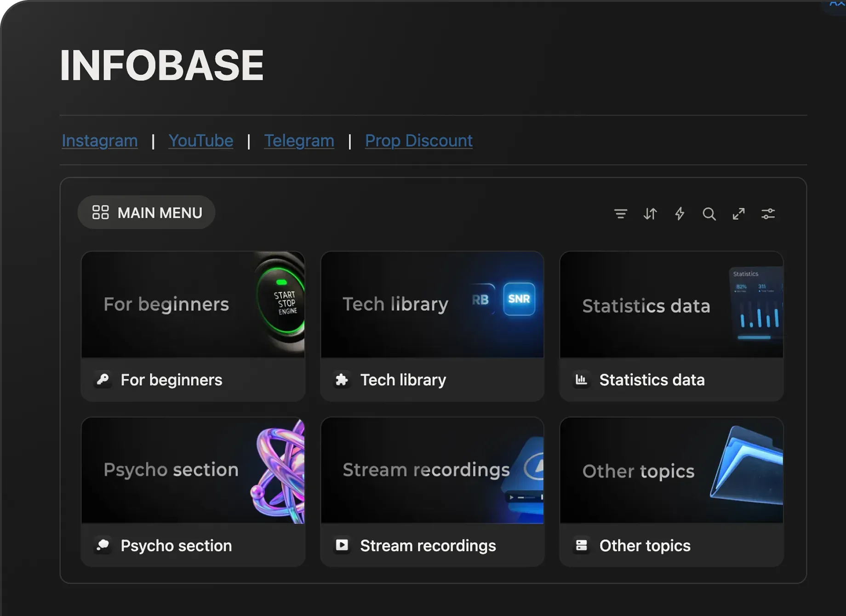Open the For beginners cover image

[193, 304]
